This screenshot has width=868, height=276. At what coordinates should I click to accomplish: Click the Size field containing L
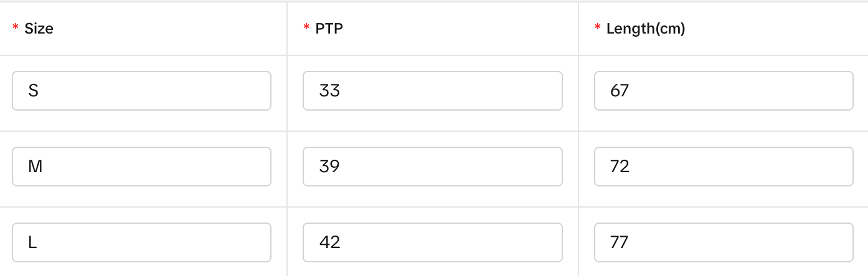point(141,242)
